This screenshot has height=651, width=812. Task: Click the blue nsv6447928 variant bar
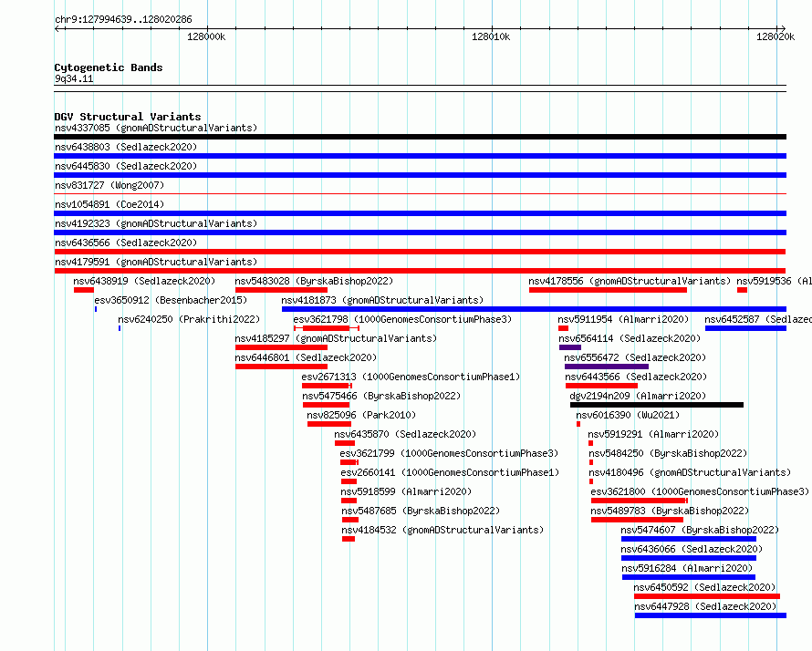coord(711,615)
